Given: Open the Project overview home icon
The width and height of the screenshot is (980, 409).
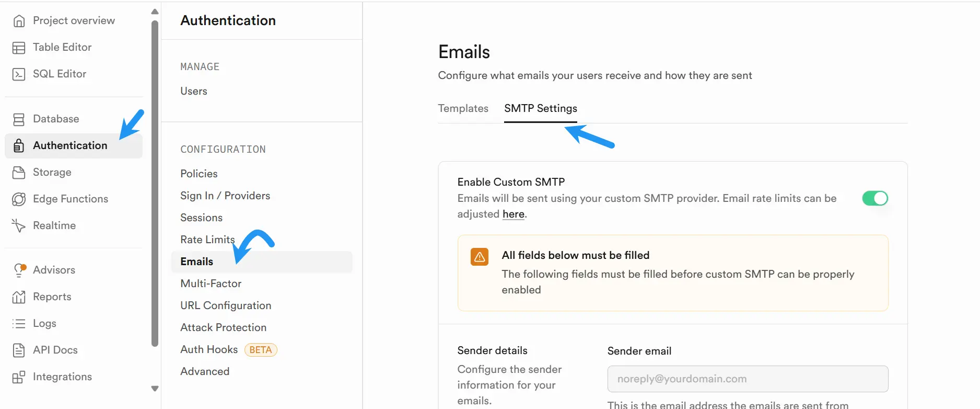Looking at the screenshot, I should 19,21.
